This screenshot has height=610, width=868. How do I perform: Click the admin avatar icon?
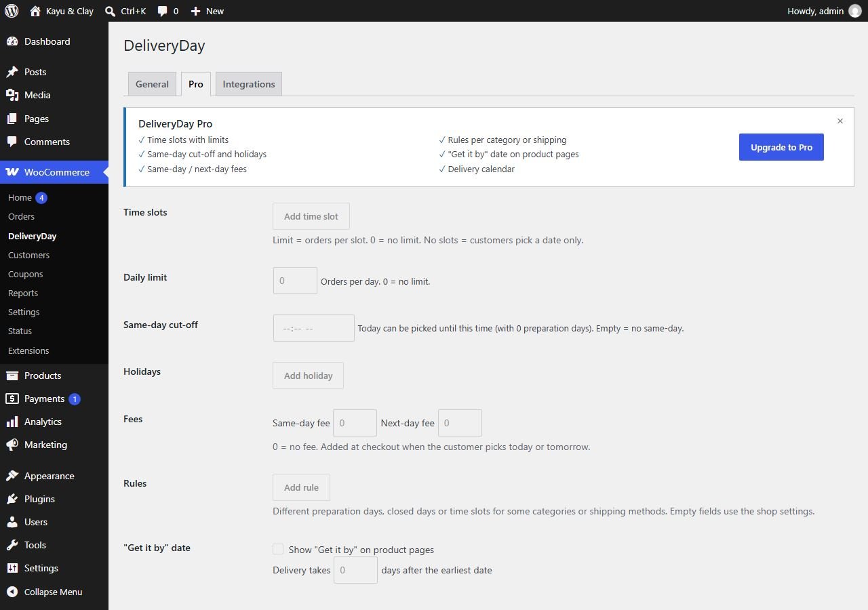[855, 11]
